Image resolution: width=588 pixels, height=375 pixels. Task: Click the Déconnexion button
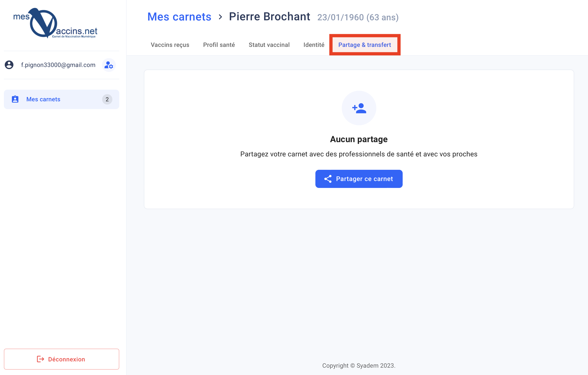coord(62,359)
